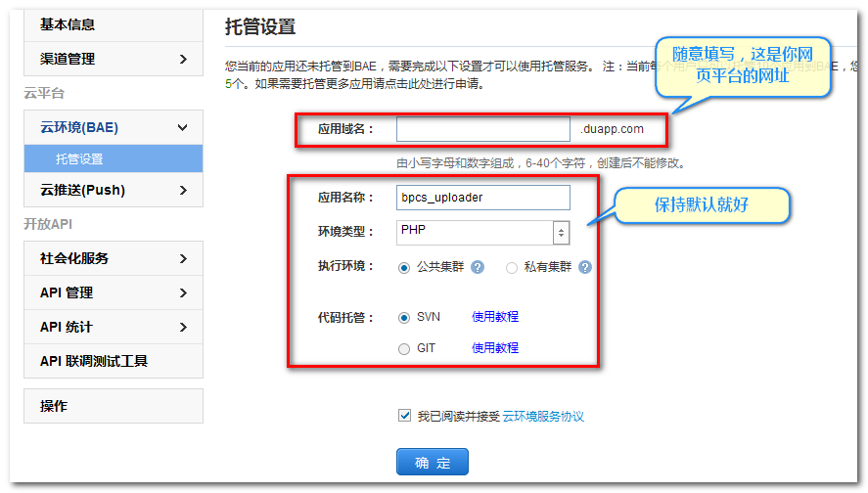Focus the 应用域名 input field

pos(482,129)
